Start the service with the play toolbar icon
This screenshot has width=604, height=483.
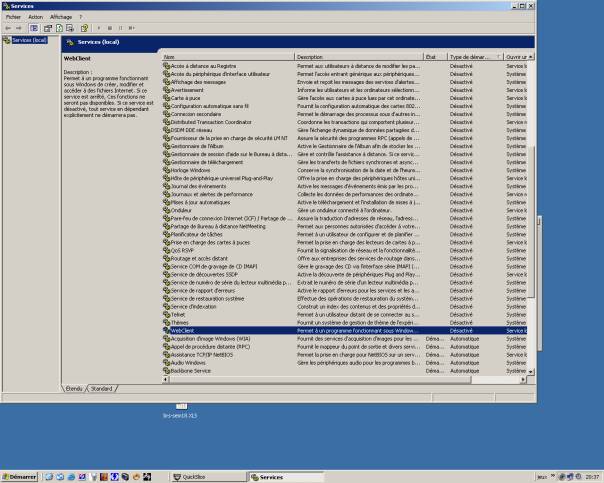click(x=99, y=28)
